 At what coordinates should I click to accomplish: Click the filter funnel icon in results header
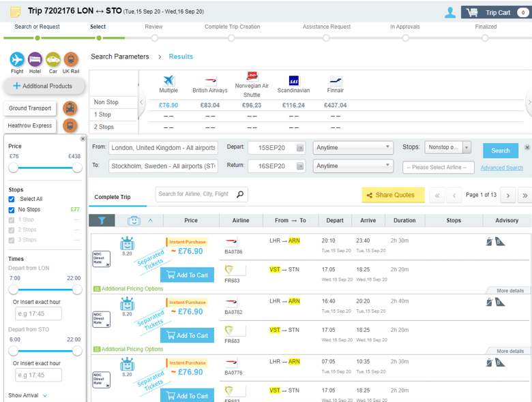(102, 220)
